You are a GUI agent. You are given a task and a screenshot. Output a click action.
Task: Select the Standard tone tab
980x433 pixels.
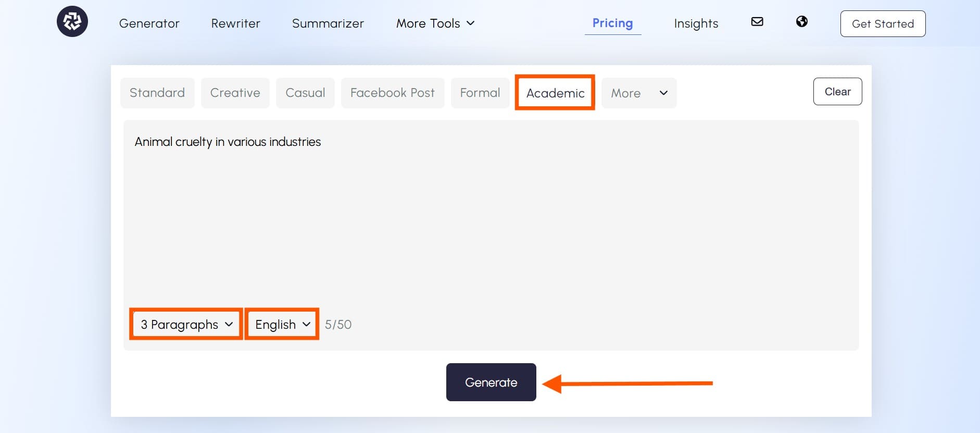(x=157, y=93)
